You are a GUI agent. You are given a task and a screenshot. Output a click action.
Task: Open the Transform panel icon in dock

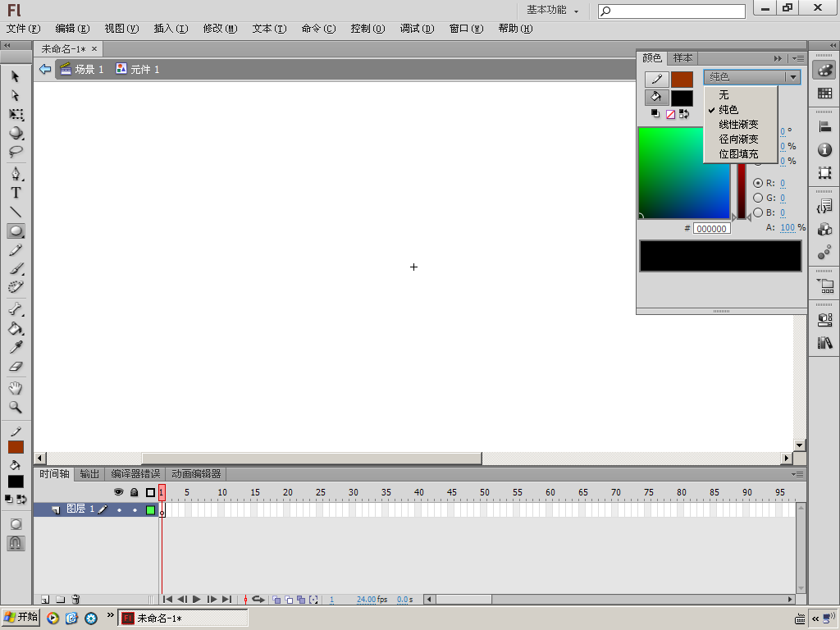point(824,172)
